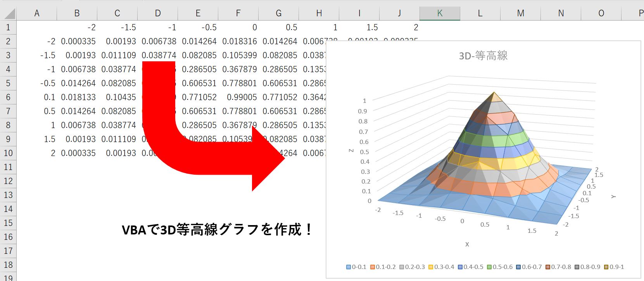Click cell D3 value 0.038774

[158, 56]
